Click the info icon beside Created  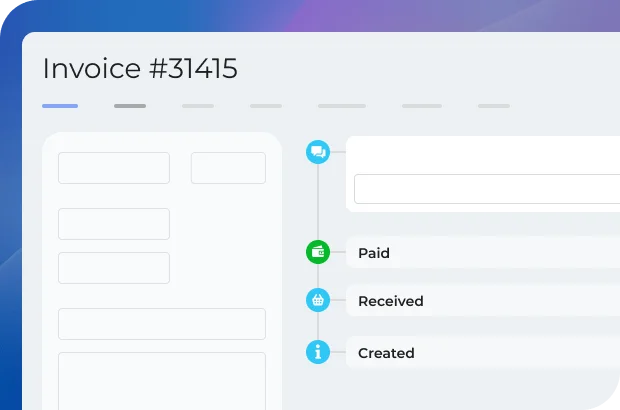(x=318, y=352)
